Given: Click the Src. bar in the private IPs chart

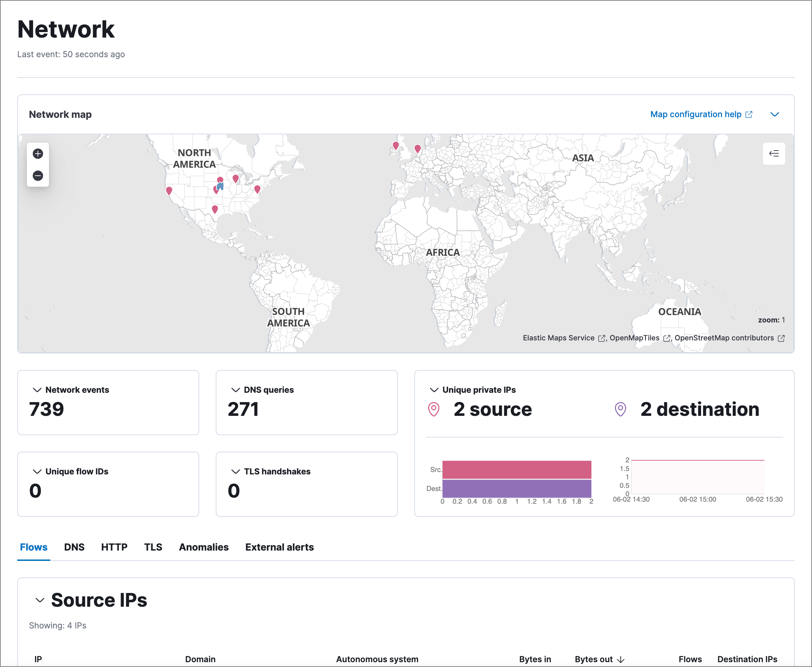Looking at the screenshot, I should (517, 469).
